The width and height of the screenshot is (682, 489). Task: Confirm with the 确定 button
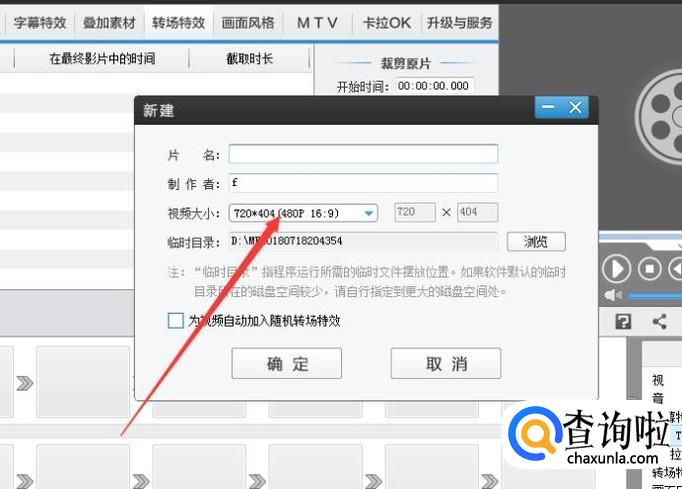[287, 363]
